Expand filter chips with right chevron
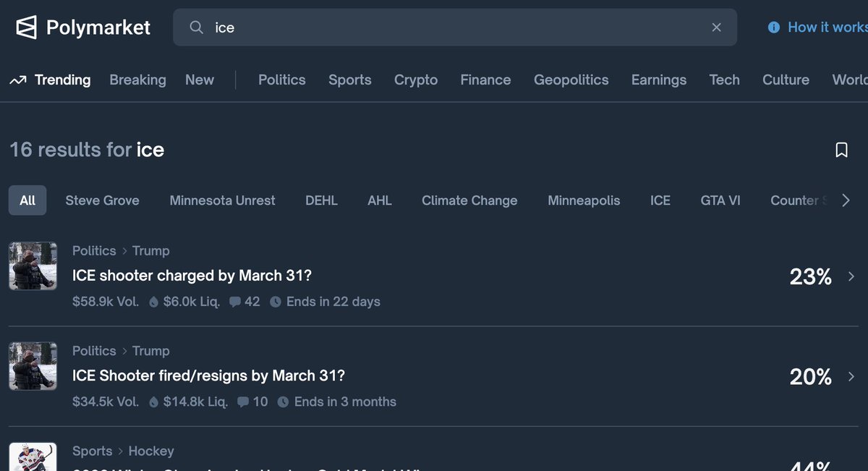The image size is (868, 471). 846,200
